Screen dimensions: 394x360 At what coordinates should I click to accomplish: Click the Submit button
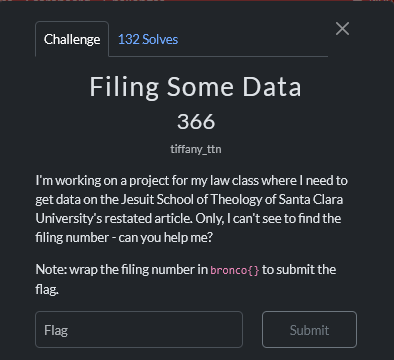(309, 330)
